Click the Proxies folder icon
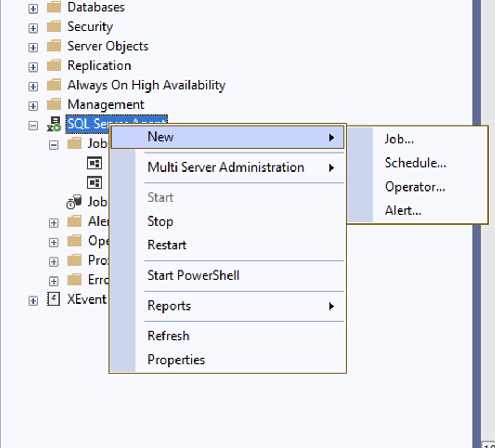The image size is (495, 448). point(75,261)
